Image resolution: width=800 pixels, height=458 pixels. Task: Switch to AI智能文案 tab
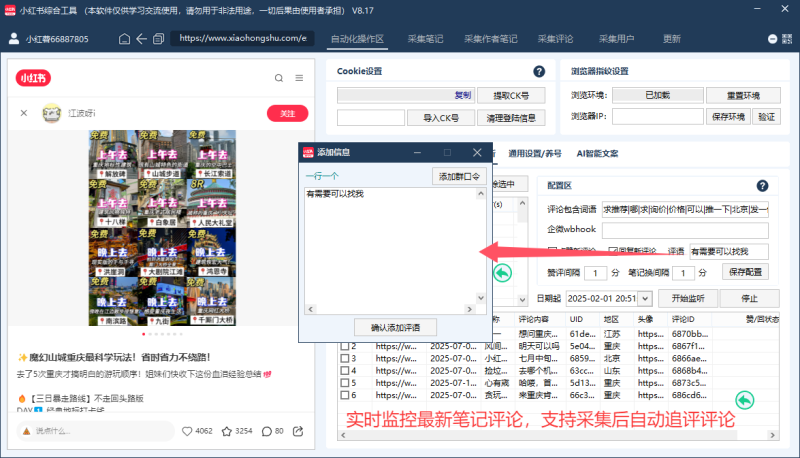(597, 154)
